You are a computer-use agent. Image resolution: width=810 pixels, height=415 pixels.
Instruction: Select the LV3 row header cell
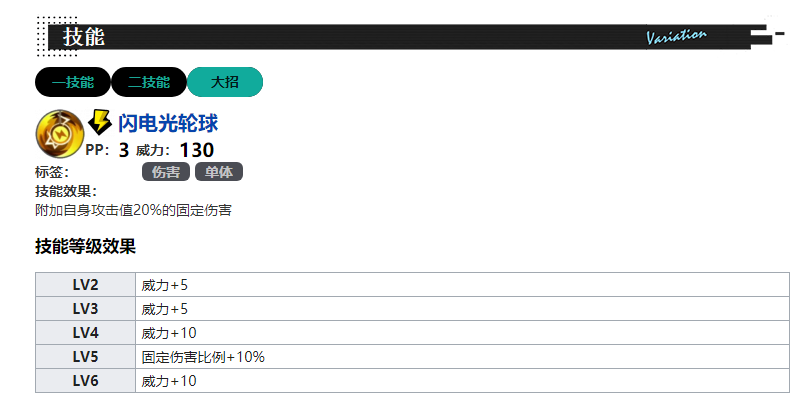click(x=86, y=309)
